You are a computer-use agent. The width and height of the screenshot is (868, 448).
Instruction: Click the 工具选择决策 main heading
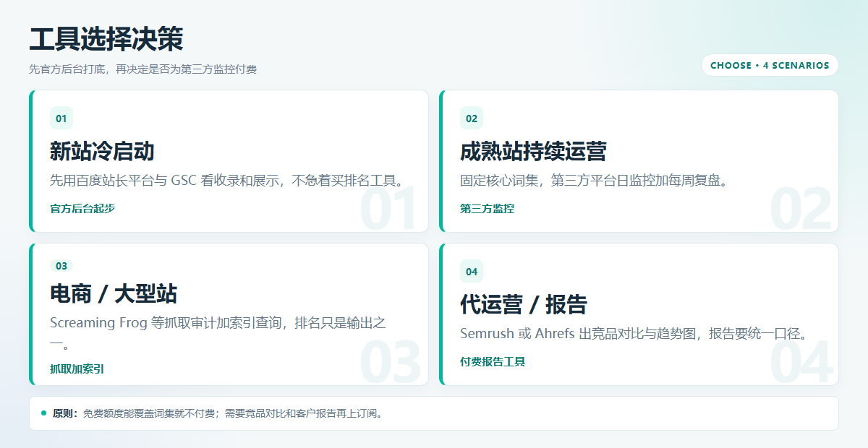tap(106, 39)
